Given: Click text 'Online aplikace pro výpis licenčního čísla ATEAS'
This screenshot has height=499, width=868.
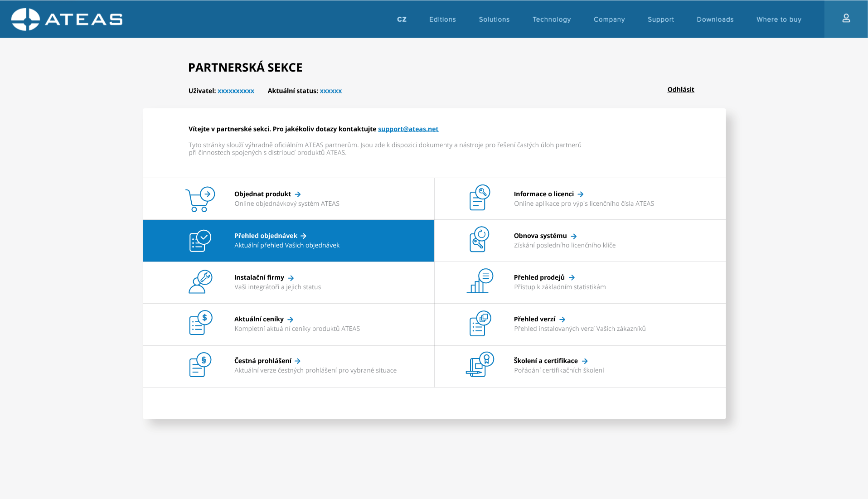Looking at the screenshot, I should [x=584, y=203].
